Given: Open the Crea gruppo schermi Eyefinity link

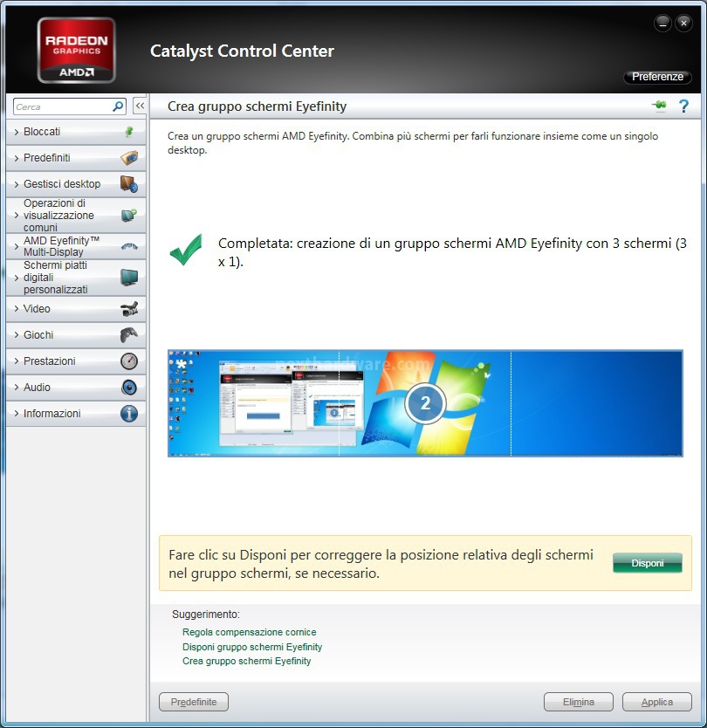Looking at the screenshot, I should (246, 661).
